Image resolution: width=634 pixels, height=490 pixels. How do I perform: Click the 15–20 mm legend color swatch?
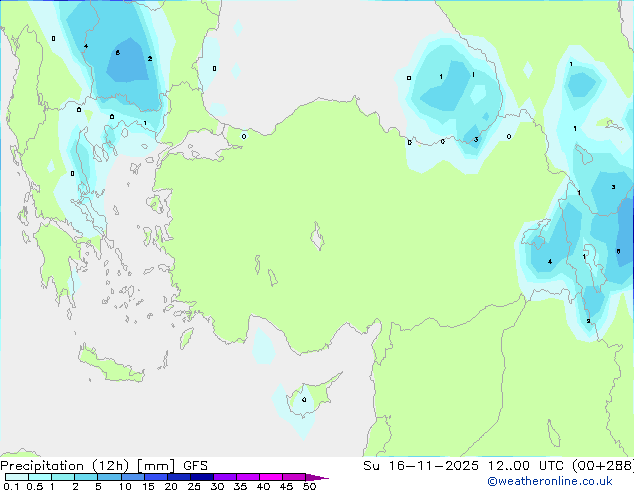pos(156,477)
